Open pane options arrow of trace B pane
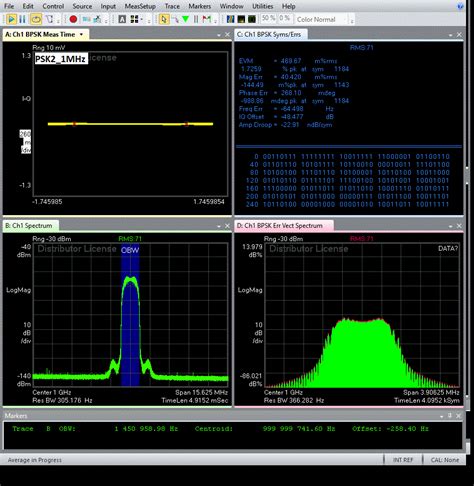Image resolution: width=474 pixels, height=486 pixels. (x=219, y=226)
